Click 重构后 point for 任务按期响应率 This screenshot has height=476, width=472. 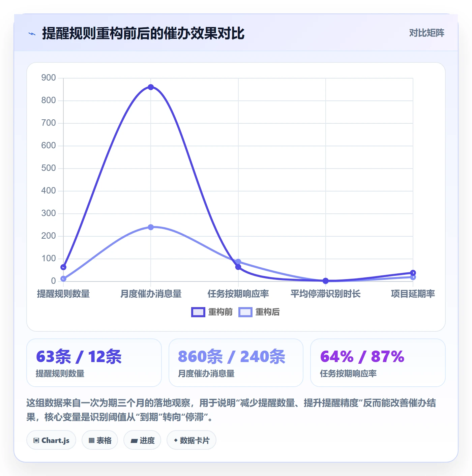pos(238,262)
